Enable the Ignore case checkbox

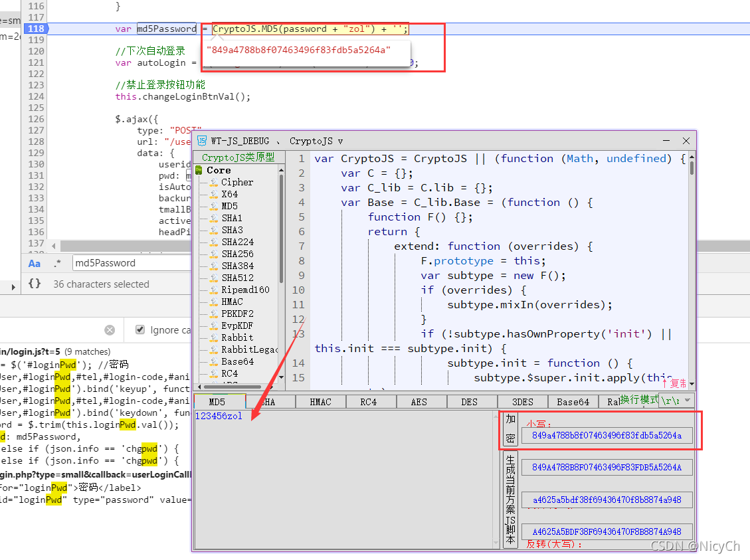click(x=140, y=329)
